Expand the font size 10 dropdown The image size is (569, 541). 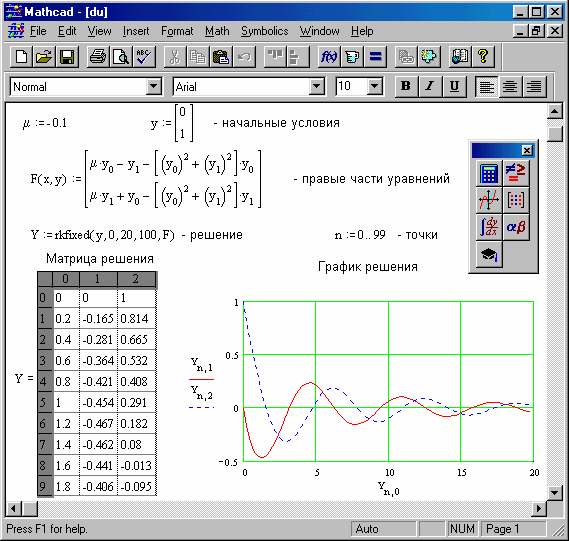coord(375,86)
